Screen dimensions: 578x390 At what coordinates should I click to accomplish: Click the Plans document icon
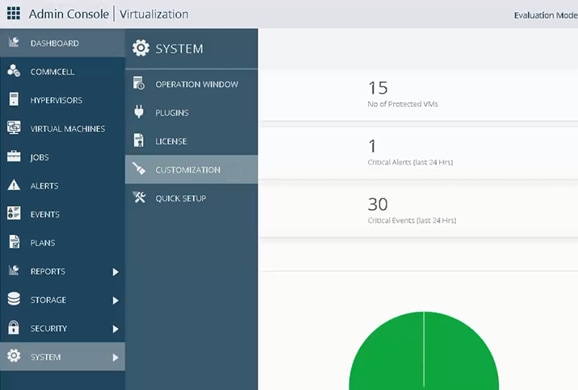14,242
